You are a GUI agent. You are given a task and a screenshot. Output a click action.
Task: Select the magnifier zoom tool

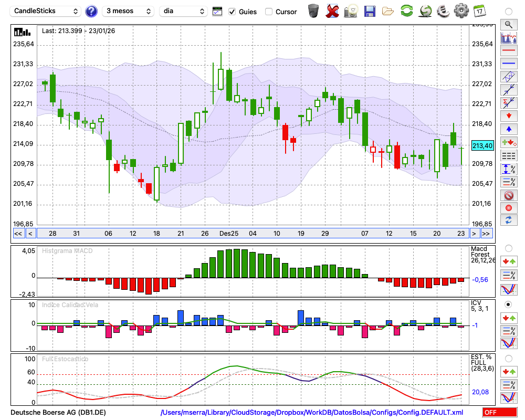[x=509, y=25]
